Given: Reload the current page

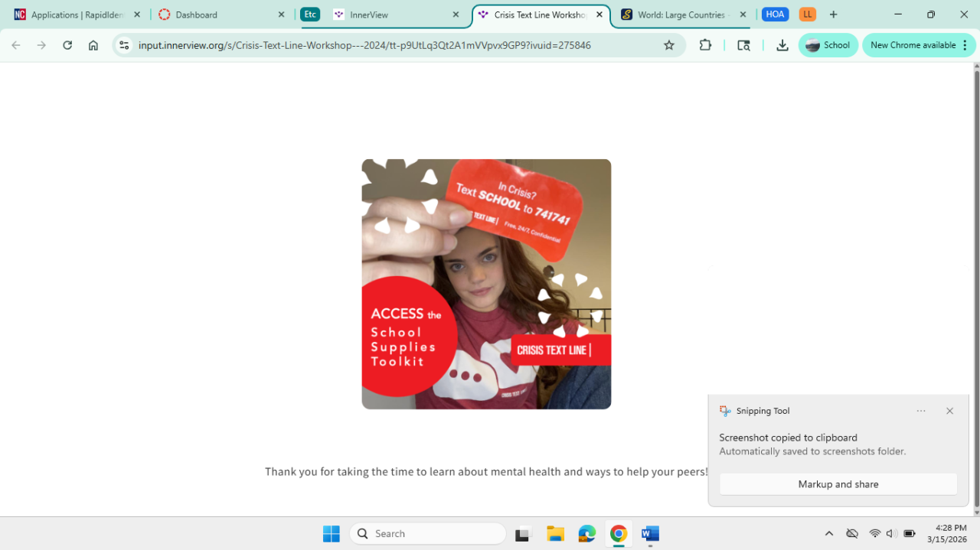Looking at the screenshot, I should pyautogui.click(x=67, y=45).
